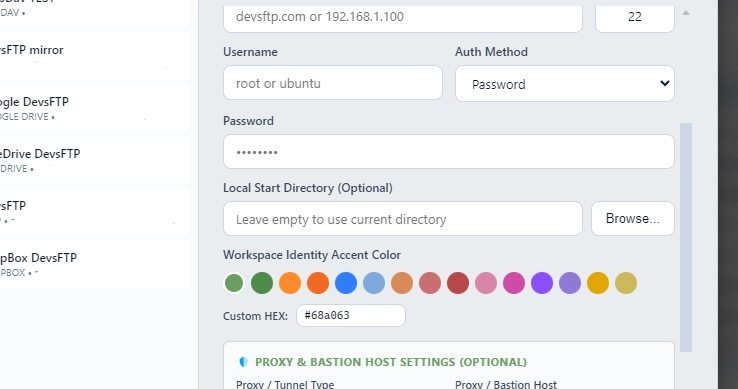Pick the deep orange accent color swatch
738x389 pixels.
point(318,283)
